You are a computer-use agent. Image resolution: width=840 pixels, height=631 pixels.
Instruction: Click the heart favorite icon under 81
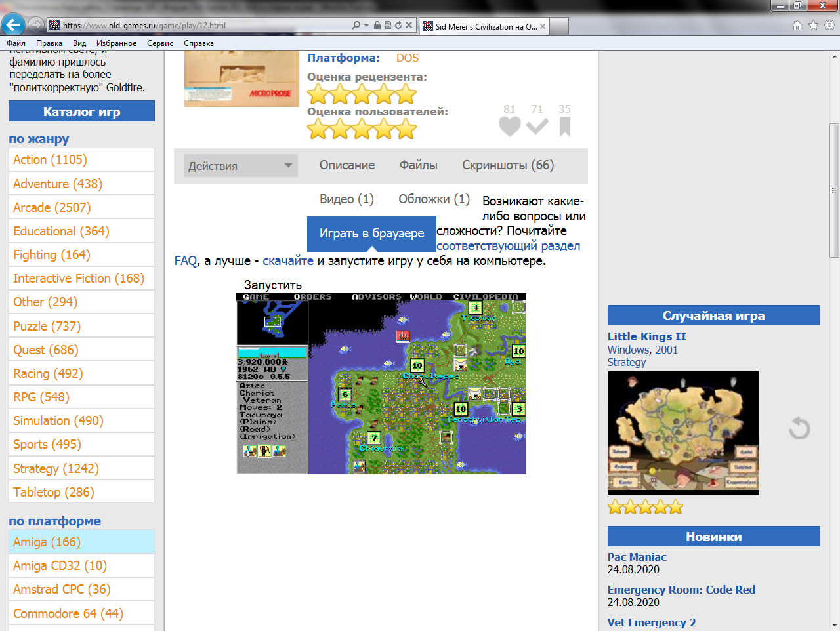click(x=510, y=127)
